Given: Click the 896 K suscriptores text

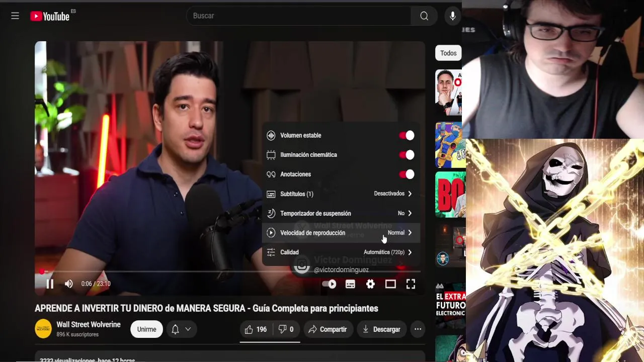Looking at the screenshot, I should click(77, 335).
